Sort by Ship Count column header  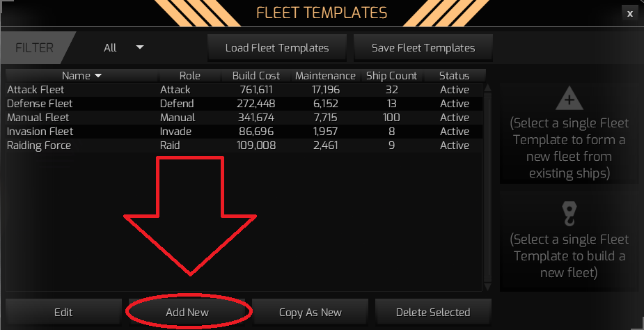tap(392, 75)
